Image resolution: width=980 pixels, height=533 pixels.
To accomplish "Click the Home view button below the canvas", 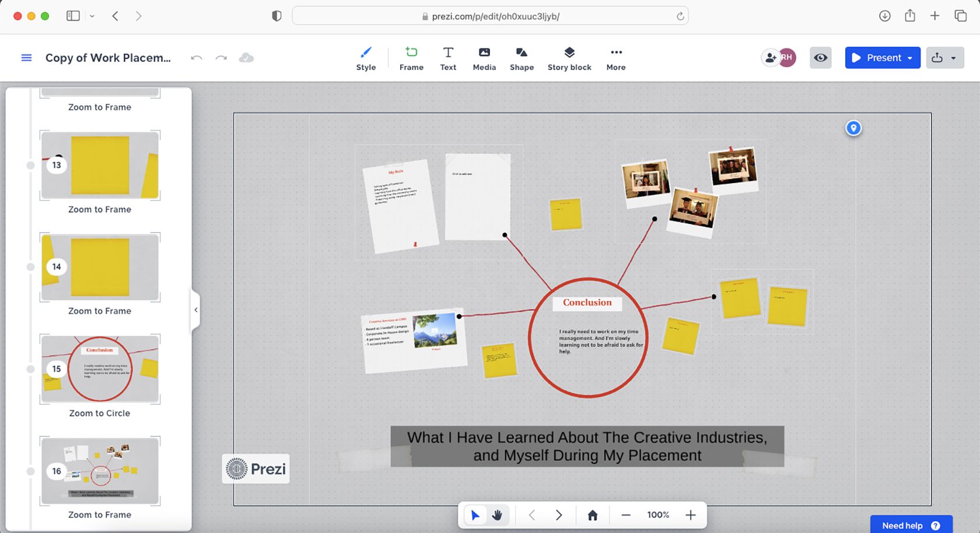I will [593, 515].
